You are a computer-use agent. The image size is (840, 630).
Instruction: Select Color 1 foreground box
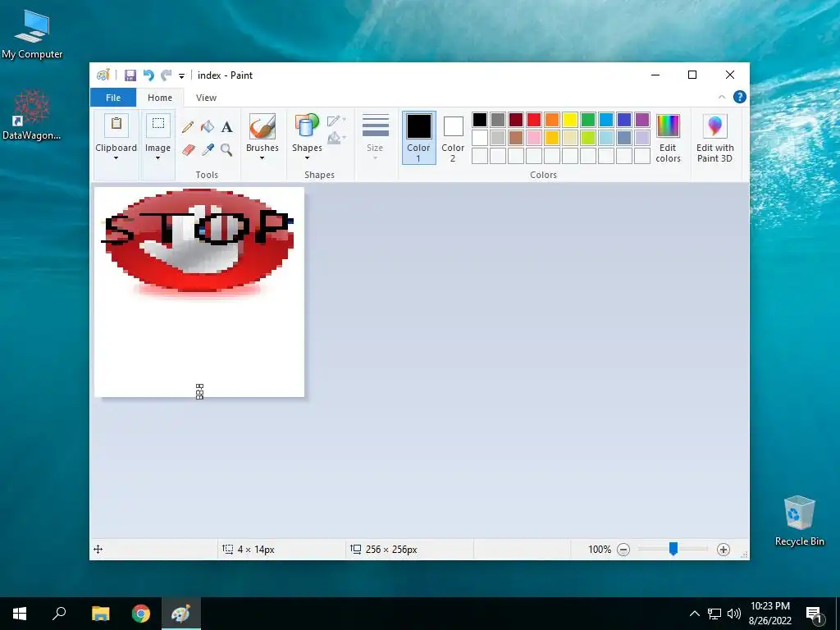click(418, 138)
